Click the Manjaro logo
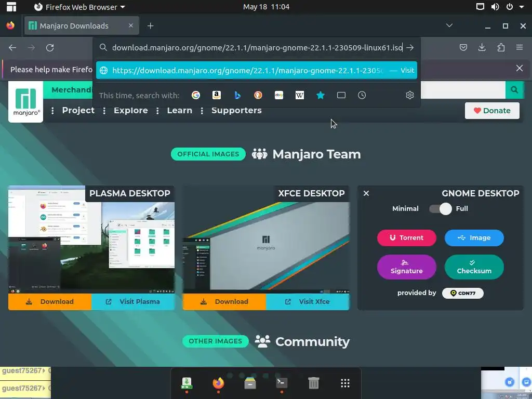 pyautogui.click(x=26, y=102)
